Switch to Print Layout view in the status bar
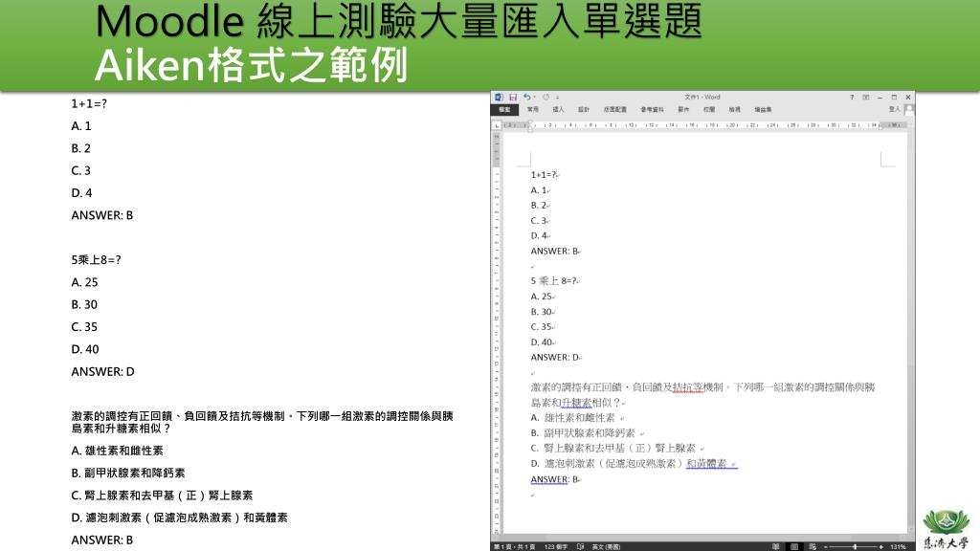Image resolution: width=980 pixels, height=551 pixels. tap(793, 546)
